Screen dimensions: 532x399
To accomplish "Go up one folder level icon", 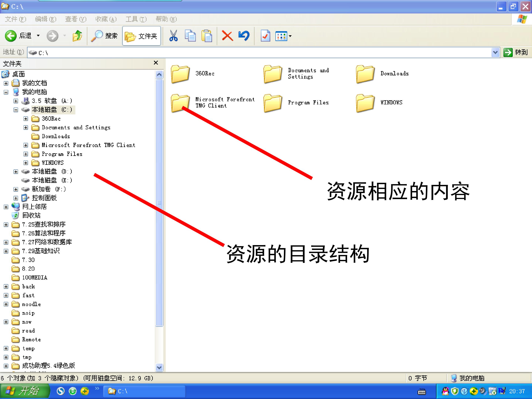I will tap(77, 36).
